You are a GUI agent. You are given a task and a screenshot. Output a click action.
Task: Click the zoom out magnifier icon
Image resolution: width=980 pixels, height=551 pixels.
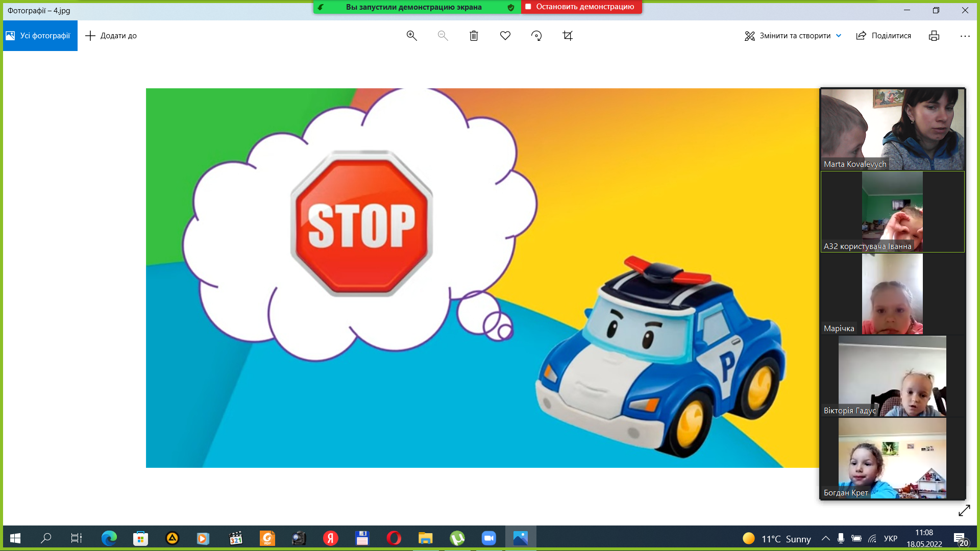pyautogui.click(x=443, y=36)
